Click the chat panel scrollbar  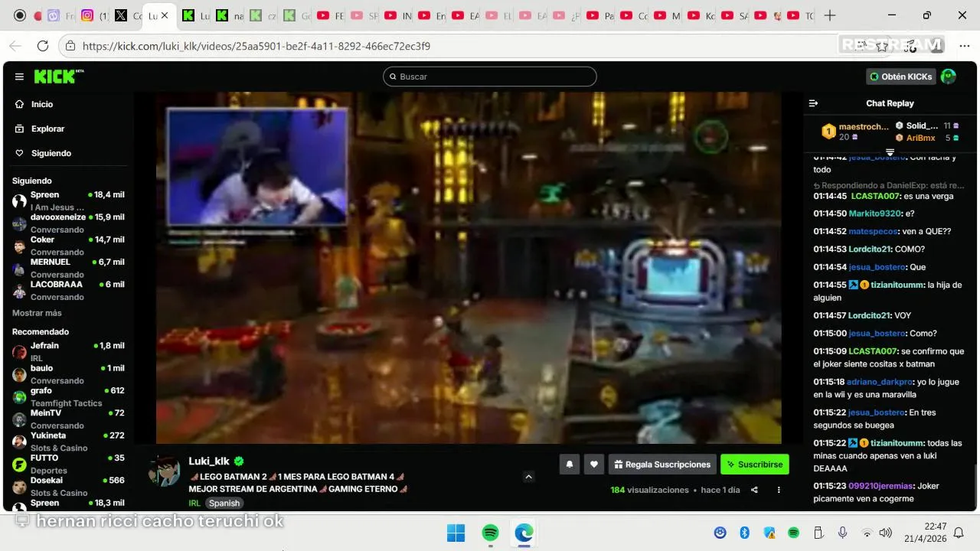pyautogui.click(x=975, y=485)
